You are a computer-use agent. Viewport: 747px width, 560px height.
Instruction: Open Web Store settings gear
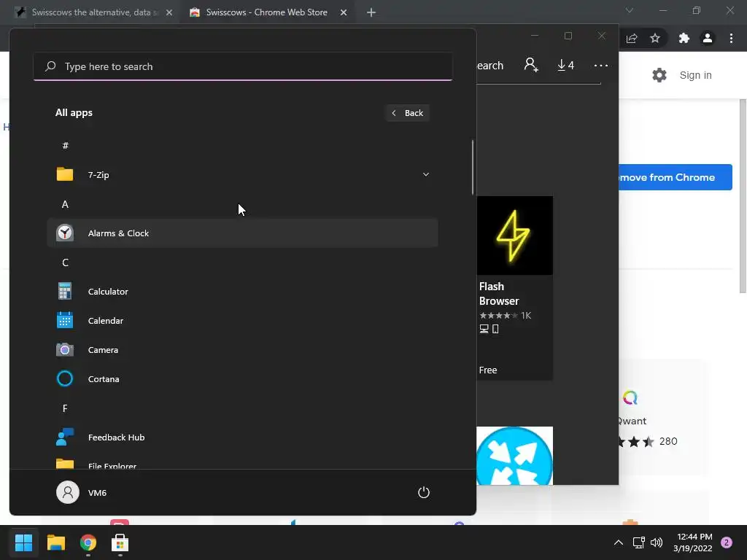click(x=659, y=75)
